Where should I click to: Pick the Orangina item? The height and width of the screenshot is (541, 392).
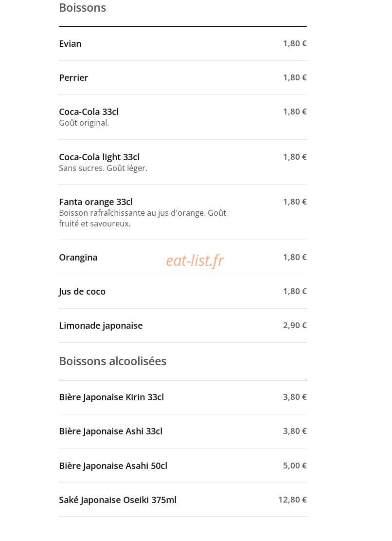click(x=182, y=258)
